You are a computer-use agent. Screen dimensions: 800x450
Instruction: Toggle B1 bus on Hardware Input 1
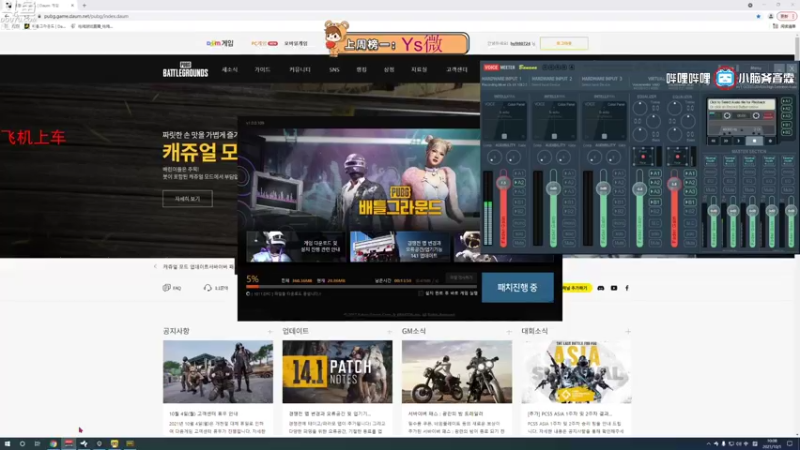[x=519, y=202]
